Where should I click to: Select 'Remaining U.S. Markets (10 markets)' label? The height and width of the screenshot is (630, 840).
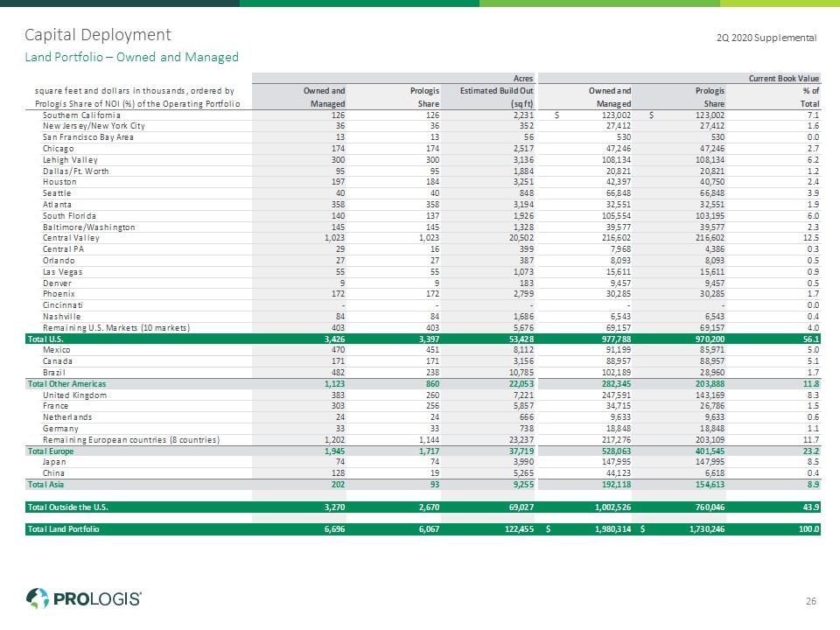pyautogui.click(x=116, y=328)
